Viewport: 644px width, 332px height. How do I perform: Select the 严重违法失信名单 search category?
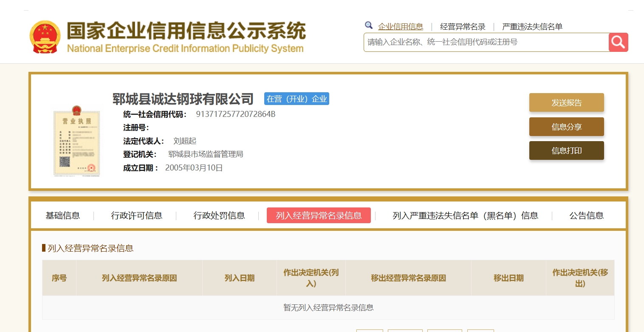tap(532, 27)
